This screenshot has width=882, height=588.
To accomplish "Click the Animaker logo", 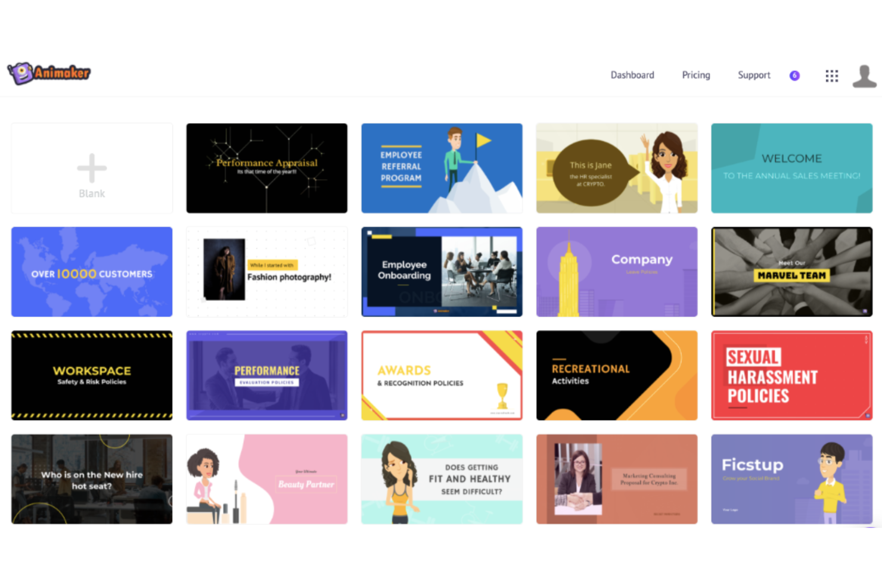I will point(48,73).
